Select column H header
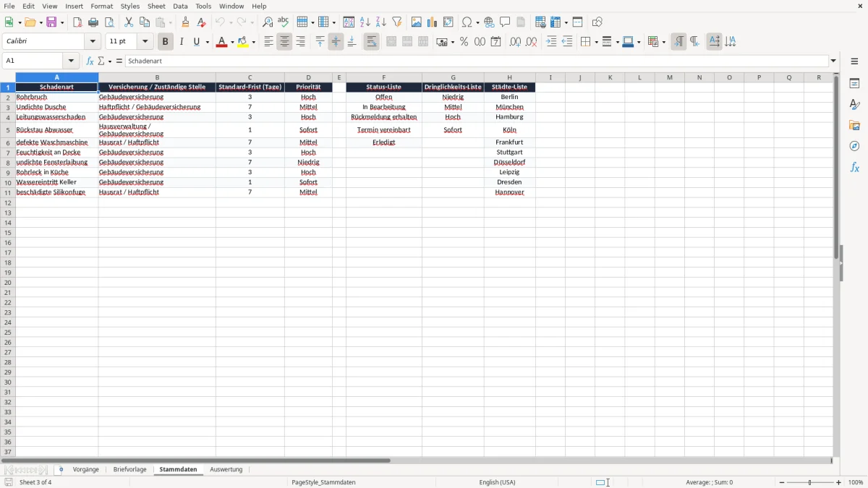Image resolution: width=868 pixels, height=488 pixels. (x=509, y=77)
